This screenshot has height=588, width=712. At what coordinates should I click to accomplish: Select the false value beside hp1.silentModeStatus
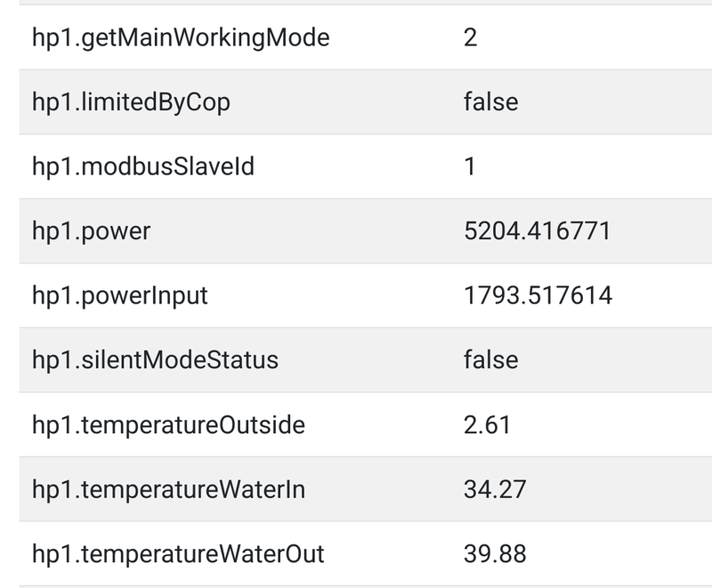(x=490, y=360)
